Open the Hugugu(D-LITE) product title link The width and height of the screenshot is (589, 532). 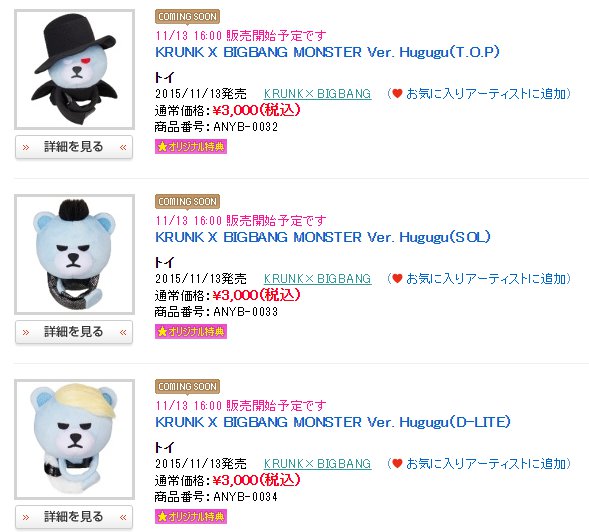pyautogui.click(x=333, y=422)
